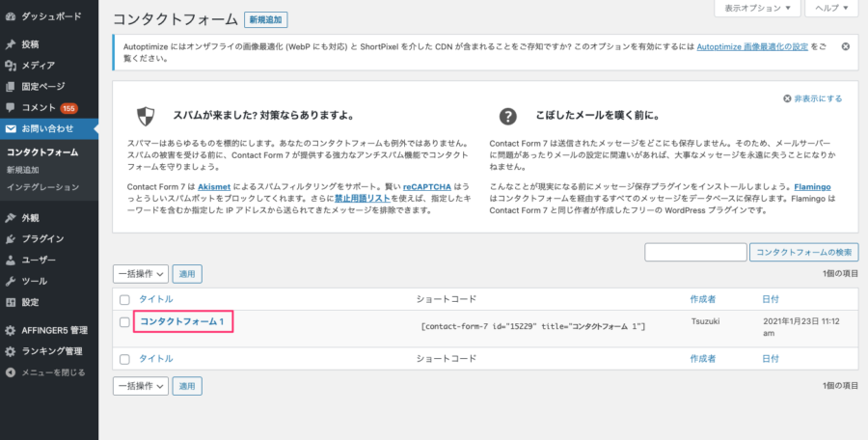Click the ツール wrench icon
Viewport: 868px width, 440px height.
click(10, 281)
